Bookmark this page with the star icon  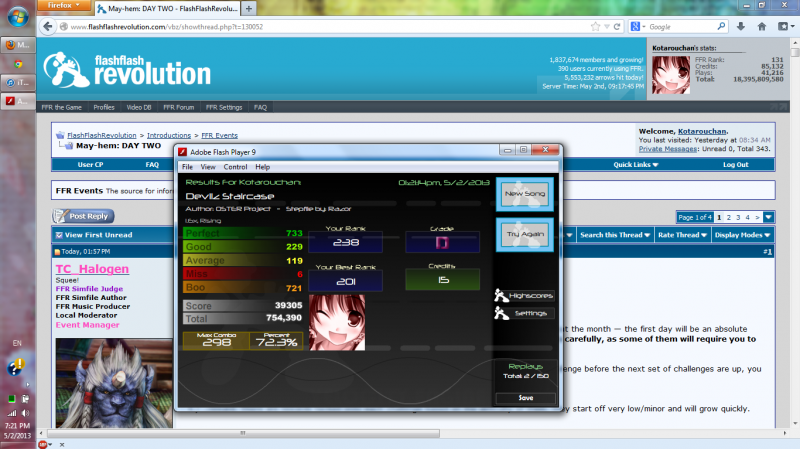tap(595, 27)
